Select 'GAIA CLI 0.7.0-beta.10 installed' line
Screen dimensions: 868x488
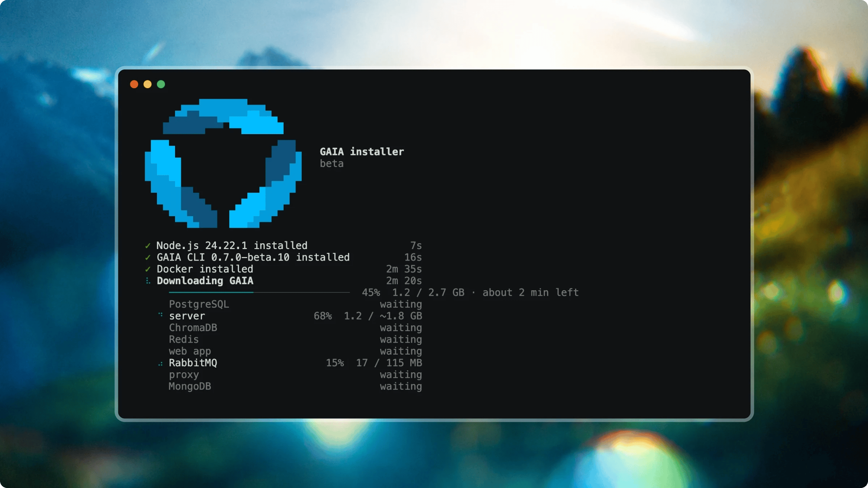253,257
